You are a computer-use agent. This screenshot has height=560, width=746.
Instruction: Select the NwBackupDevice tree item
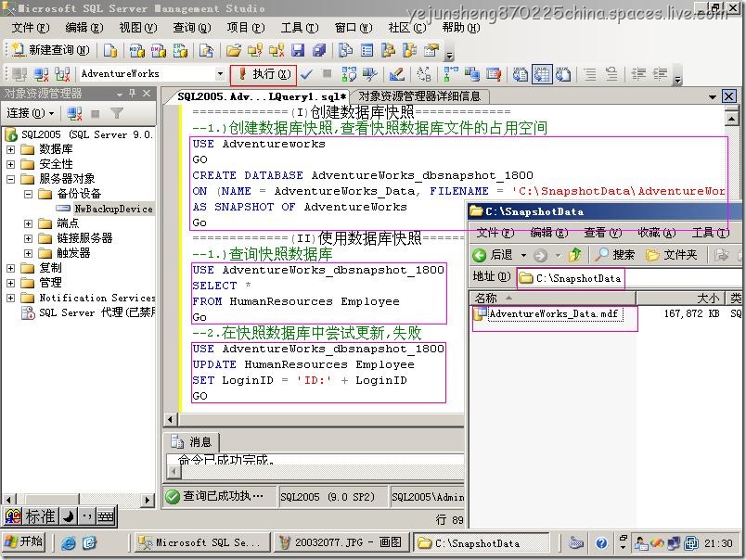(113, 209)
